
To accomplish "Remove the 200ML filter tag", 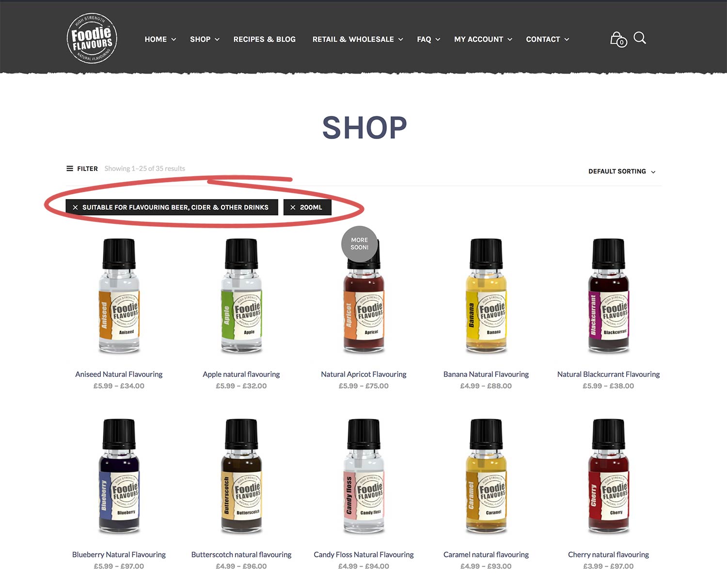I will pos(307,207).
